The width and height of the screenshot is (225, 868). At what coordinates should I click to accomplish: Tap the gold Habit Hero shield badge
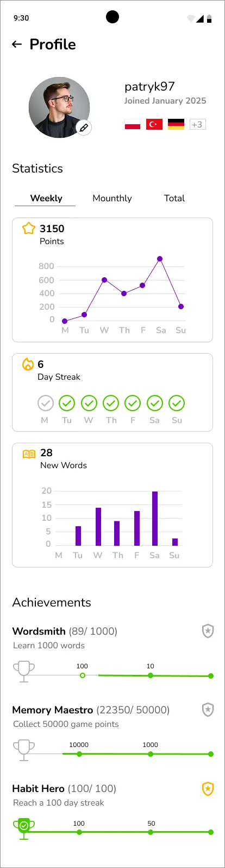pyautogui.click(x=208, y=788)
